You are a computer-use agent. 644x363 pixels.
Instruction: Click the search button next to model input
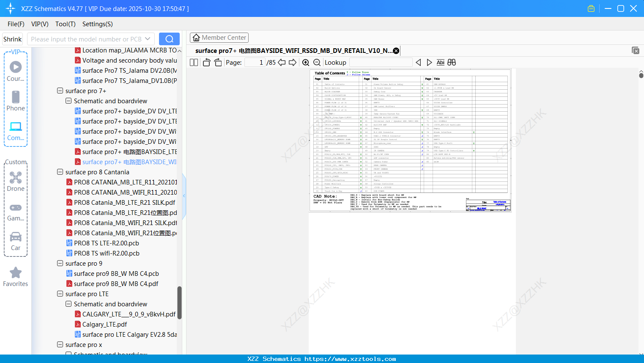pos(169,39)
